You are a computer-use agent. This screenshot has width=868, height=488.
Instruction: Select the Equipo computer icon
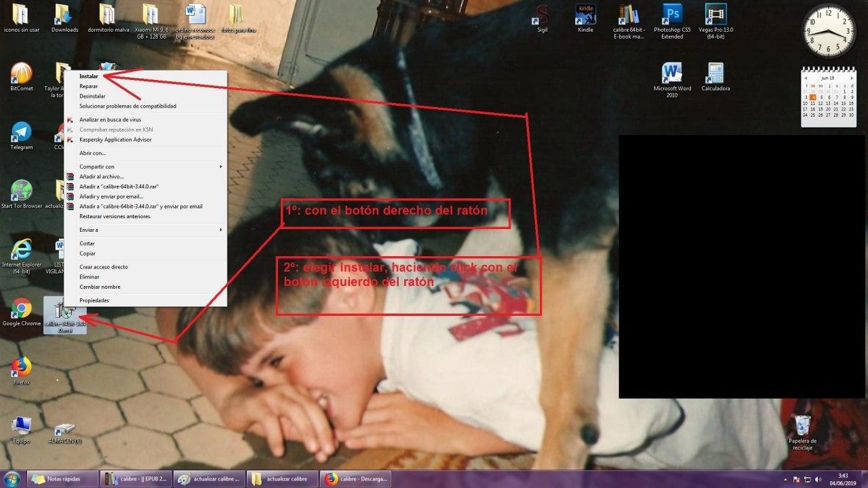point(22,430)
